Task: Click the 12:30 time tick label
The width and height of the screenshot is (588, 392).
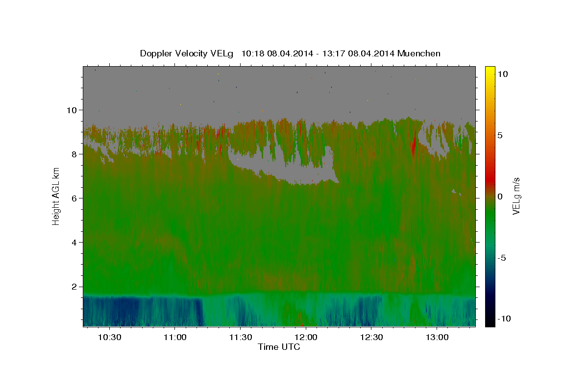Action: pyautogui.click(x=371, y=338)
